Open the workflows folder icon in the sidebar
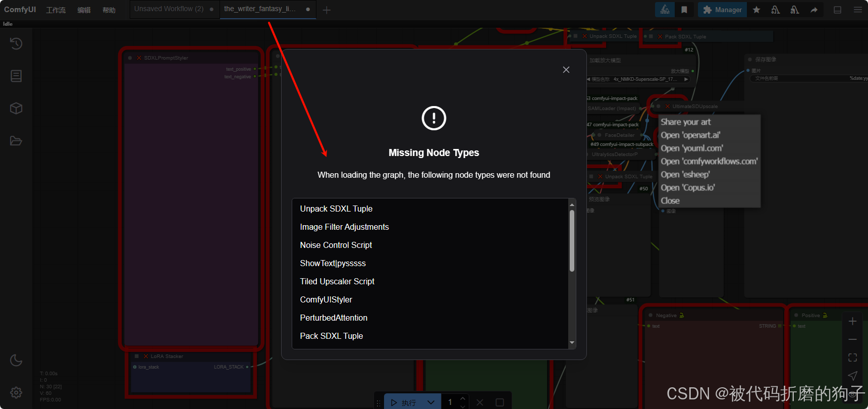Viewport: 868px width, 409px height. coord(16,140)
